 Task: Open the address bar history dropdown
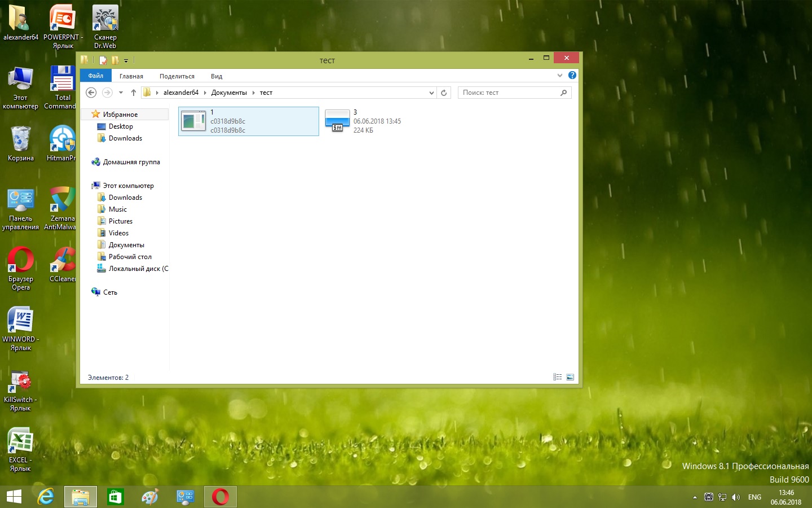(x=431, y=93)
